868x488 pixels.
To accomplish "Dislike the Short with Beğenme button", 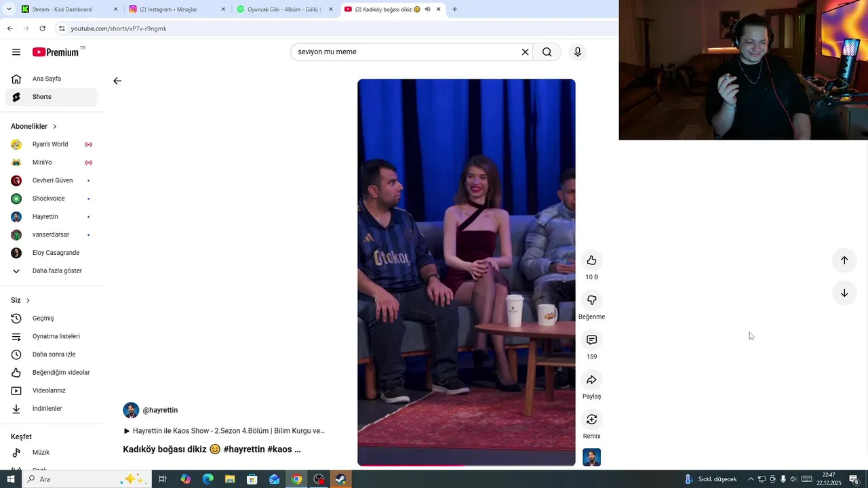I will pyautogui.click(x=591, y=300).
